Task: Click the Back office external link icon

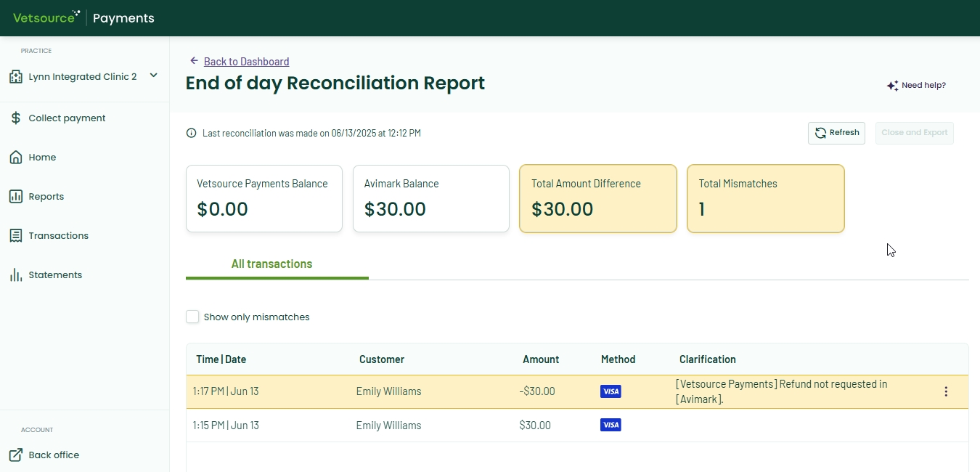Action: point(15,455)
